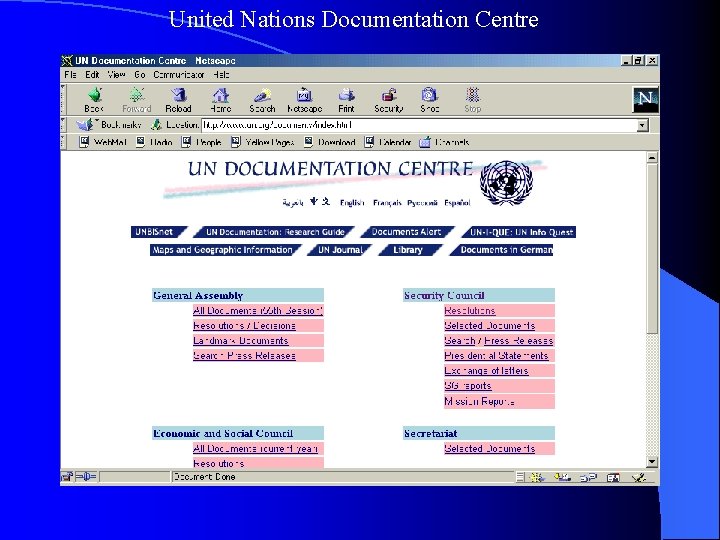The height and width of the screenshot is (540, 720).
Task: Go to Home via toolbar icon
Action: coord(220,95)
